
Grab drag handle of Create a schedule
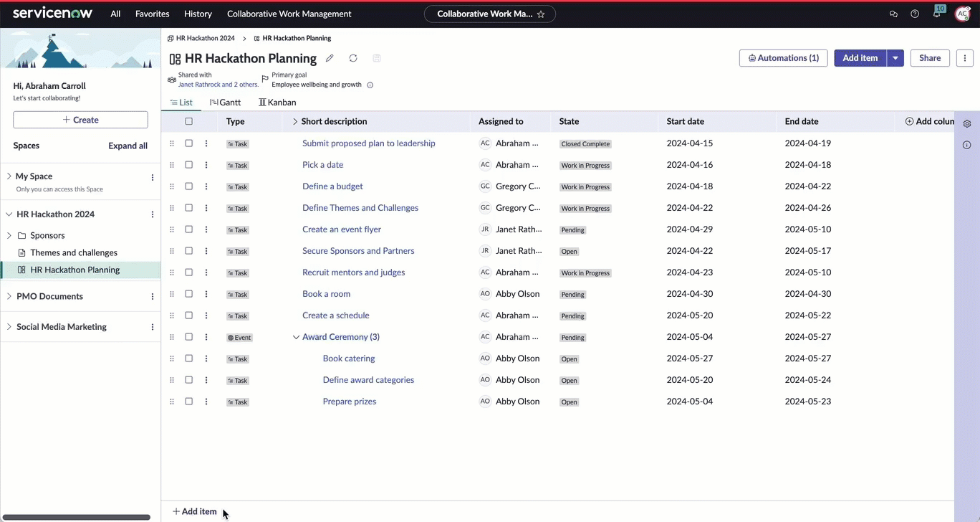point(172,315)
